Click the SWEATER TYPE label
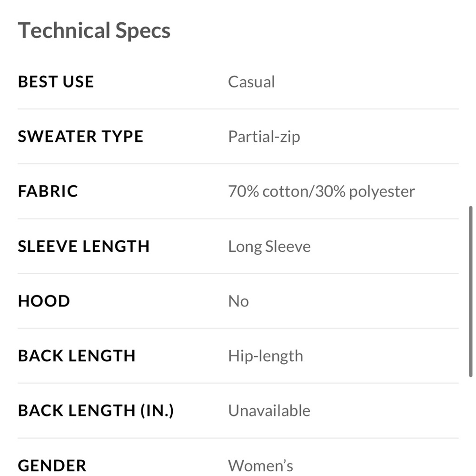The height and width of the screenshot is (476, 476). tap(80, 137)
